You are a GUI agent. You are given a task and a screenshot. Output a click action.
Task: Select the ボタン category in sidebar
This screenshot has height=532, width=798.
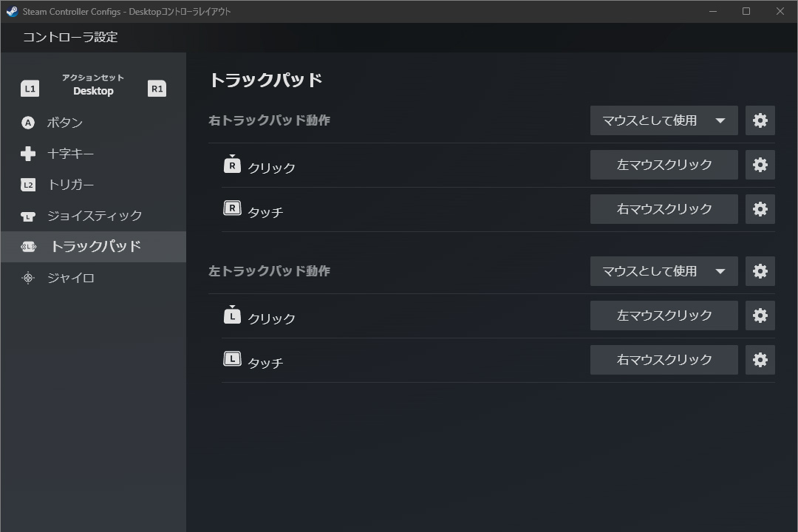[64, 123]
